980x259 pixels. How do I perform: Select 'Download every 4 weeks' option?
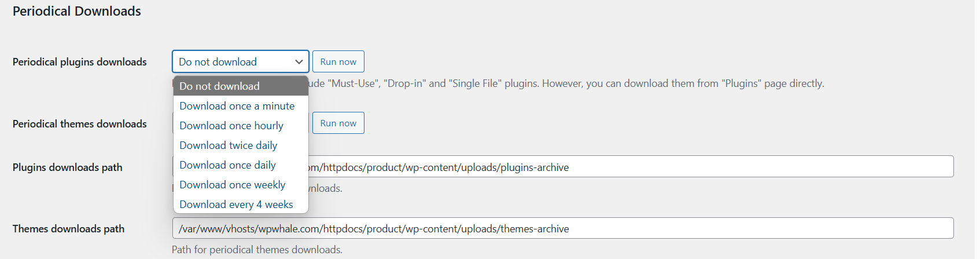click(x=241, y=205)
